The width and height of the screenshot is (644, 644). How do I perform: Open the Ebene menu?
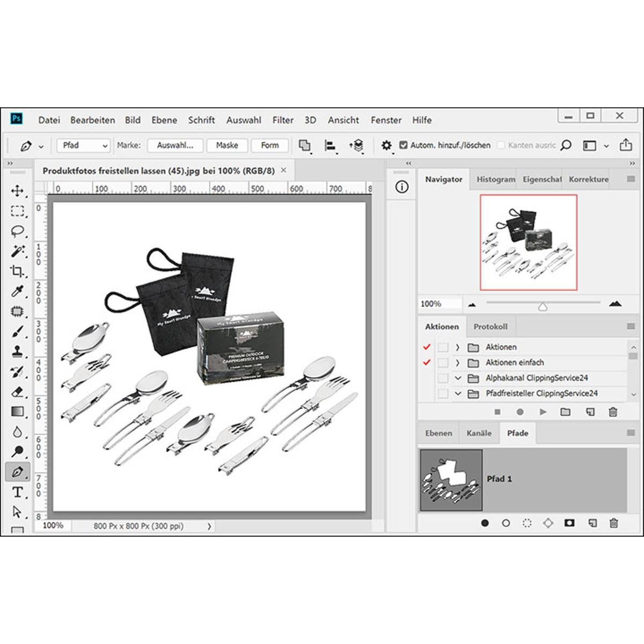[164, 120]
